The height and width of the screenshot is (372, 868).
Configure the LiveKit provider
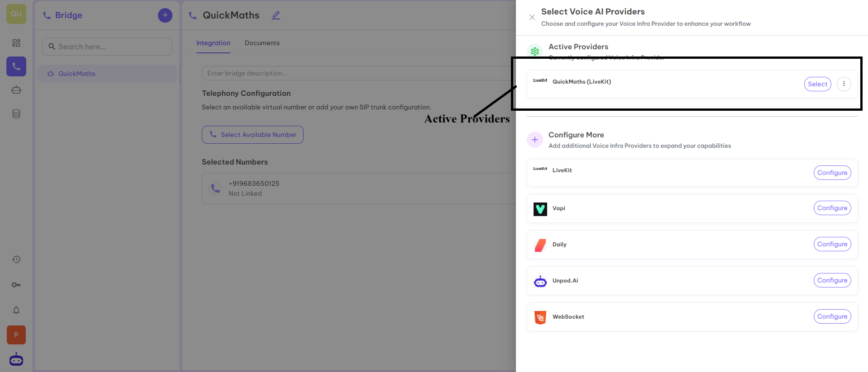click(x=832, y=173)
